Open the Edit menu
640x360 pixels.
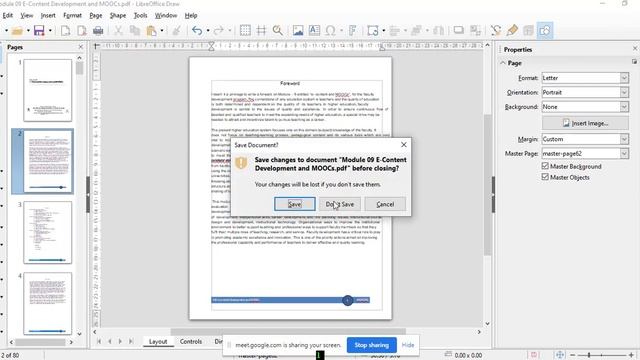(x=8, y=16)
